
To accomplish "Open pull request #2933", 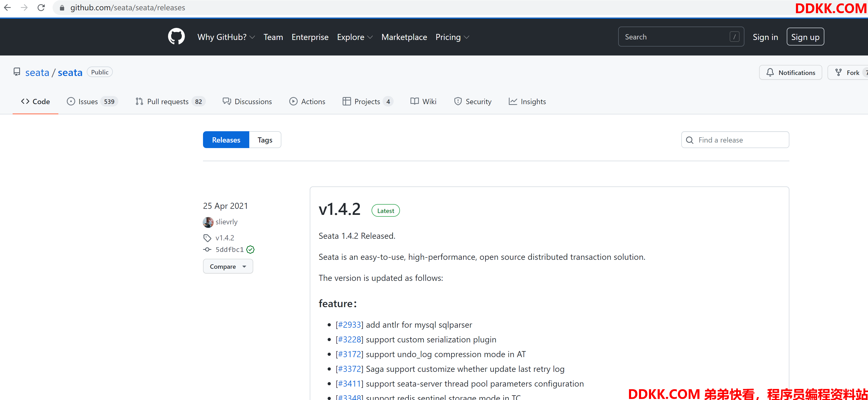I will (x=349, y=325).
